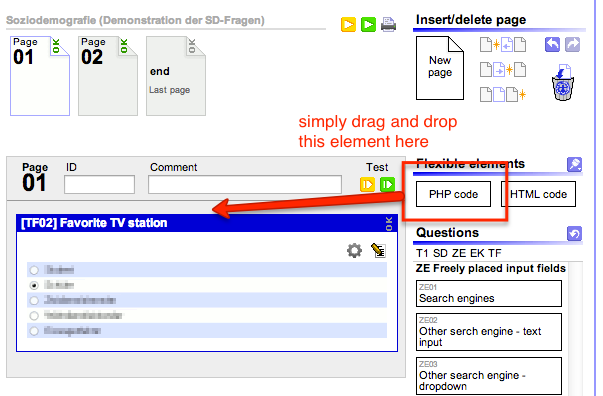Image resolution: width=603 pixels, height=396 pixels.
Task: Click the OK status mark on TF02 header
Action: (x=389, y=224)
